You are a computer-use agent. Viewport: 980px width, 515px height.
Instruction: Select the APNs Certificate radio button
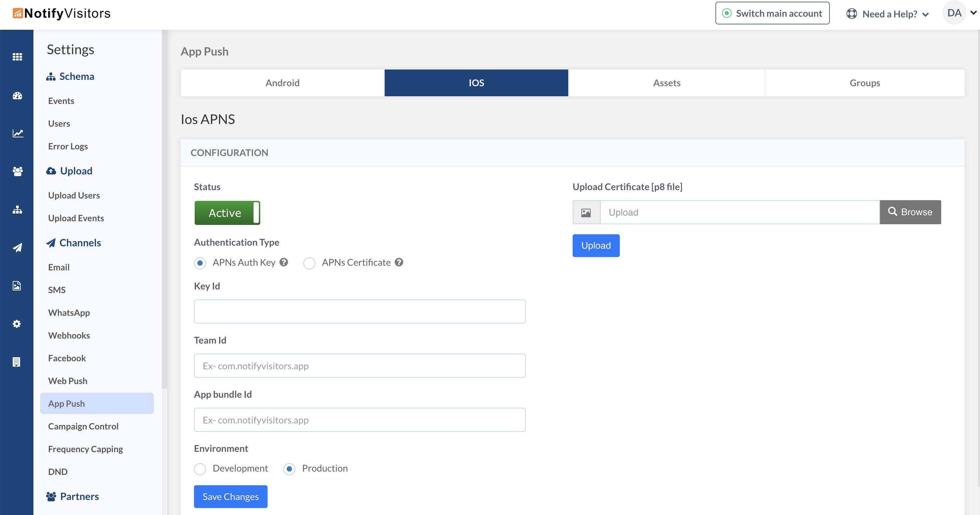click(309, 263)
